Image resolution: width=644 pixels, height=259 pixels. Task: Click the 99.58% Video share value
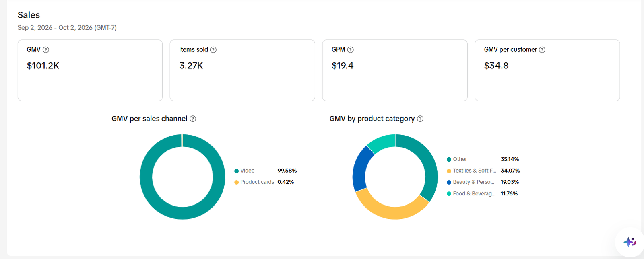tap(287, 171)
